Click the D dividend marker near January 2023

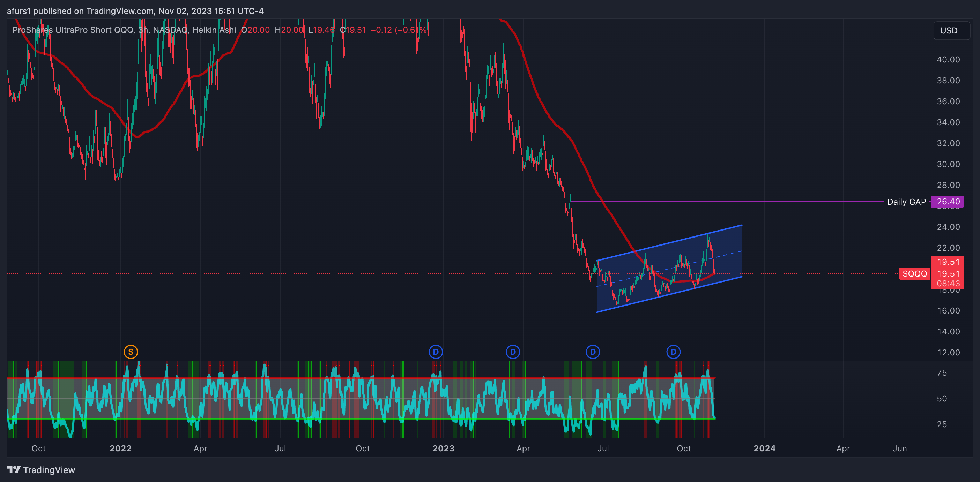tap(436, 352)
